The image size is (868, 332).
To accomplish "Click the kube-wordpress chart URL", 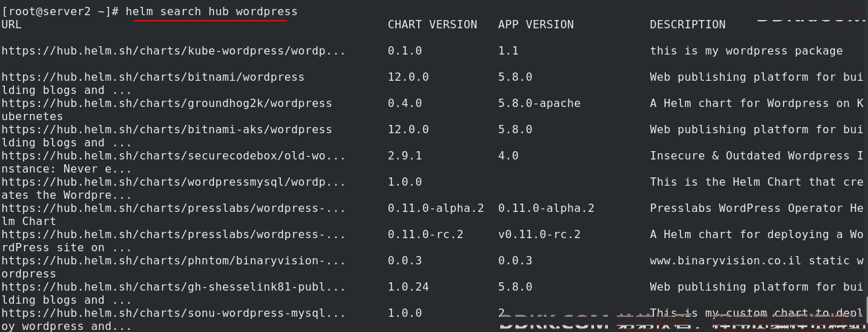I will (x=174, y=50).
